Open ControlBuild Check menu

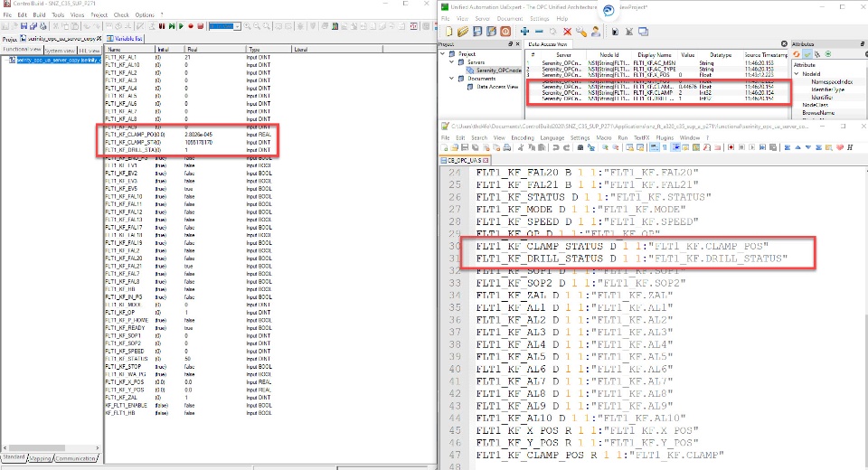click(x=121, y=15)
